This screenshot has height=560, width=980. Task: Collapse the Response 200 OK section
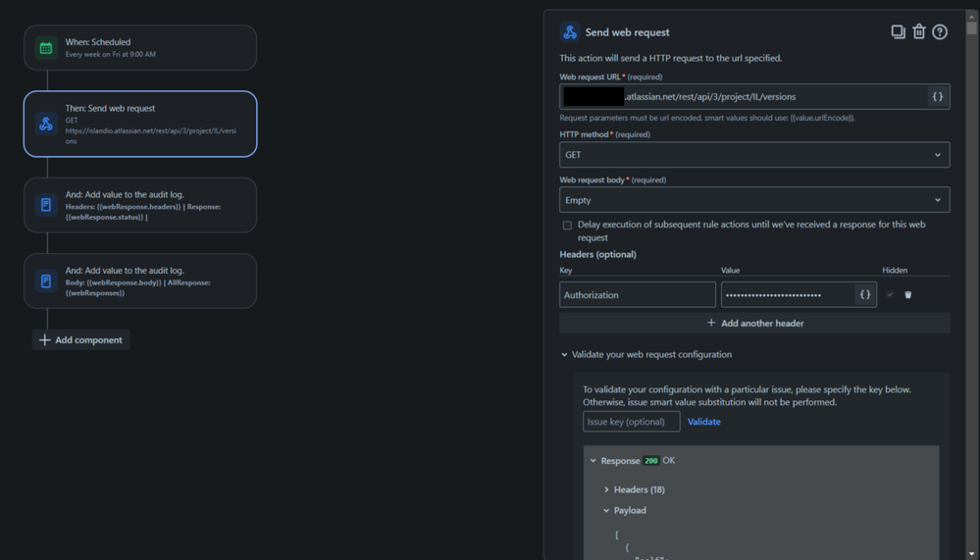click(x=593, y=461)
